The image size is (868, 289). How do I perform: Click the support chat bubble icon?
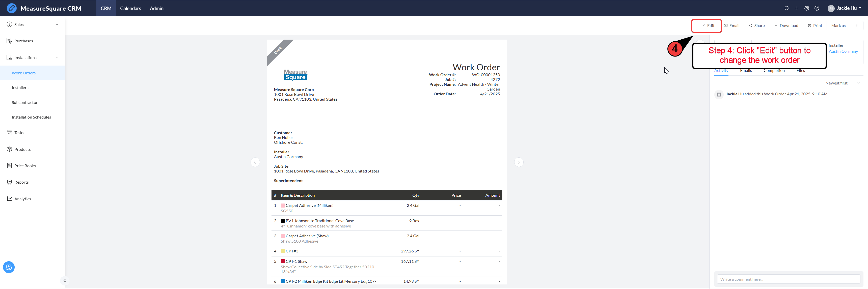point(9,267)
